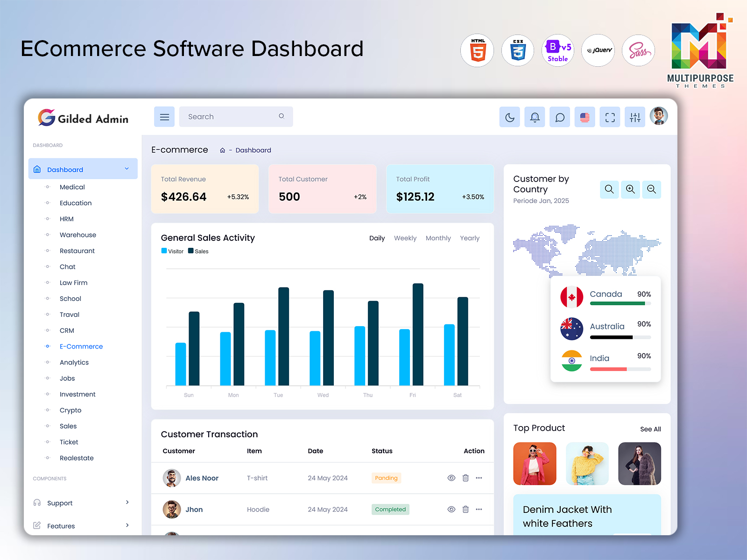Toggle Visitor series in chart legend
This screenshot has width=747, height=560.
pos(172,251)
